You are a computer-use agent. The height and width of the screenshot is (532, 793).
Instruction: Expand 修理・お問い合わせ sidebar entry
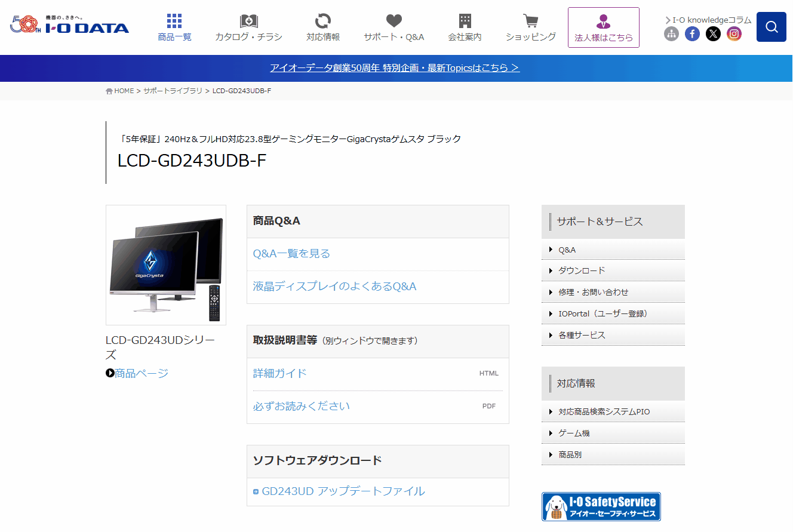pyautogui.click(x=613, y=292)
